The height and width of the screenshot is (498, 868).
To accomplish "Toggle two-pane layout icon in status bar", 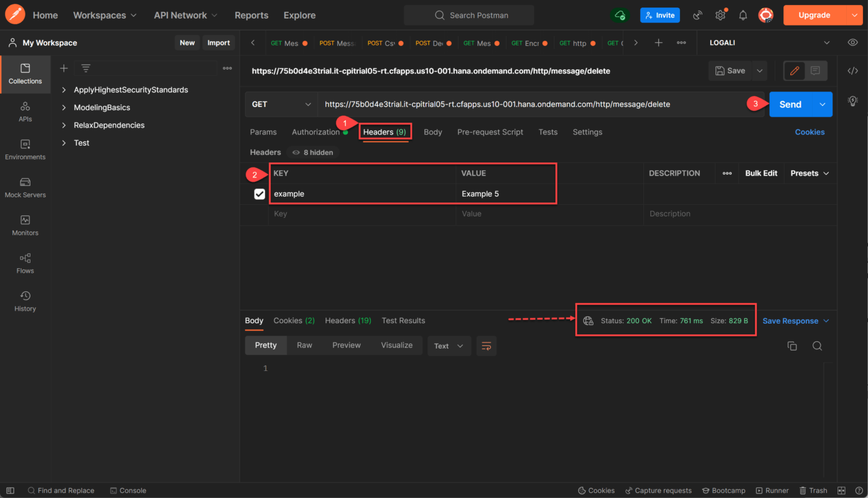I will coord(842,491).
